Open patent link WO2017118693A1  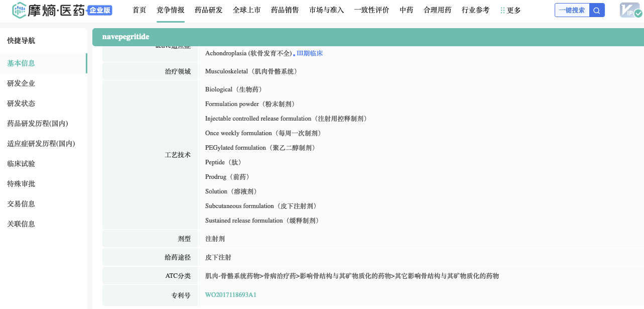click(x=230, y=295)
